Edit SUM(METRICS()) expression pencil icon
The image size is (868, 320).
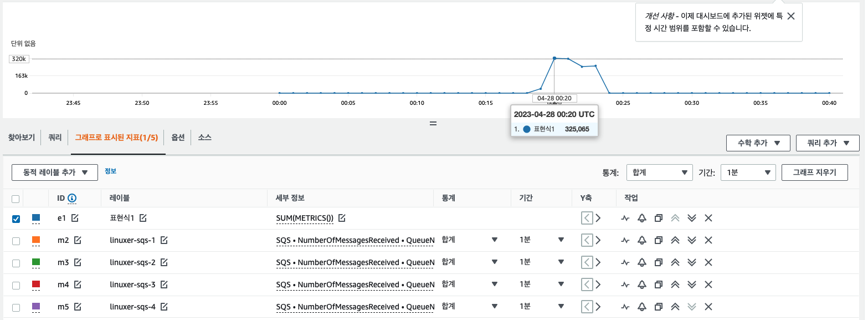point(342,219)
